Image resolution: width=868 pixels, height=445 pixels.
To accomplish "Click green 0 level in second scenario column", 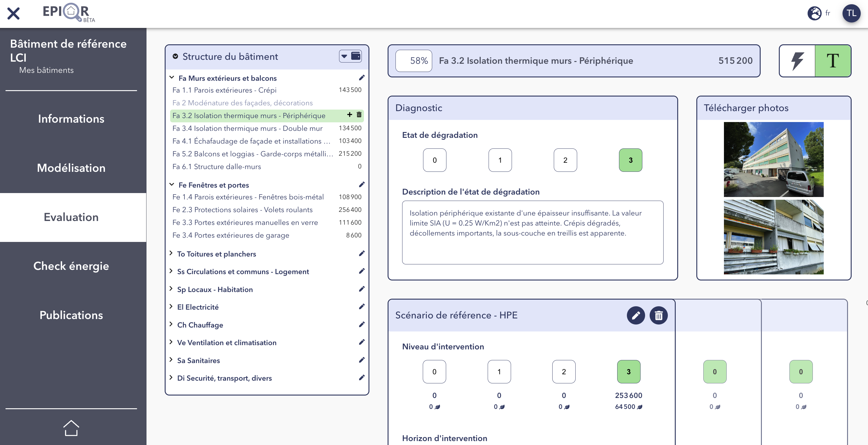I will 715,372.
